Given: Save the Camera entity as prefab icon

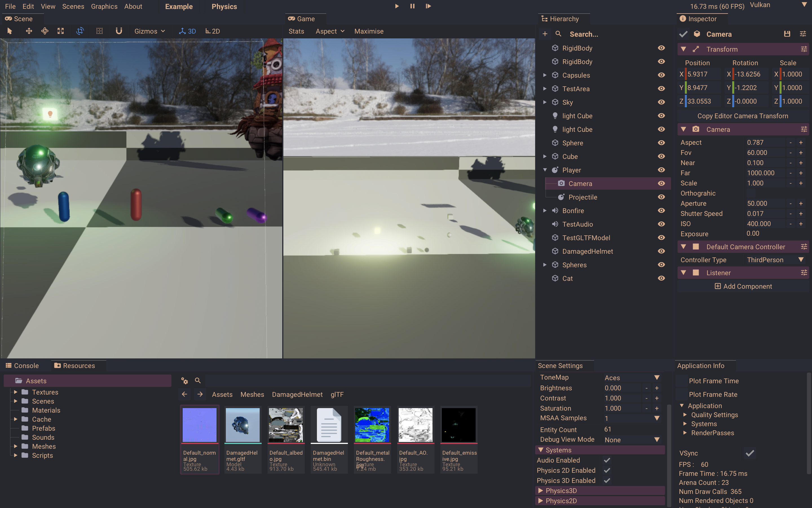Looking at the screenshot, I should coord(787,34).
